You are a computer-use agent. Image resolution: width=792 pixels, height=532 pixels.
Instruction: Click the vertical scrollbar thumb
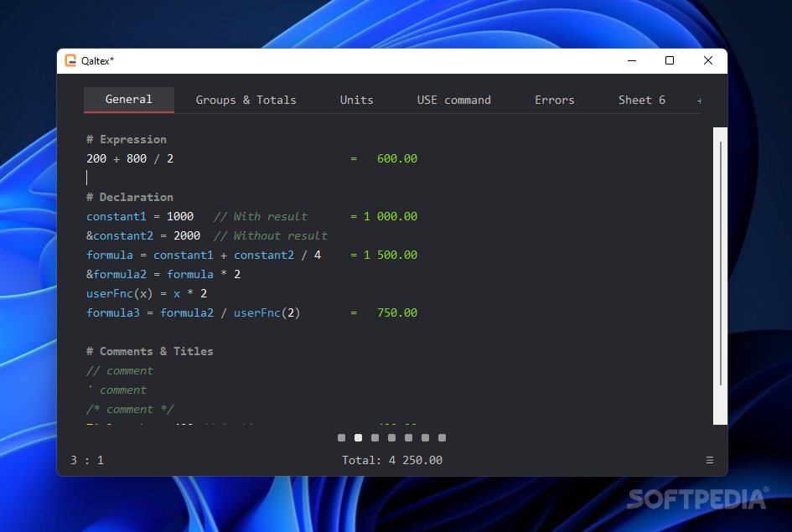720,263
